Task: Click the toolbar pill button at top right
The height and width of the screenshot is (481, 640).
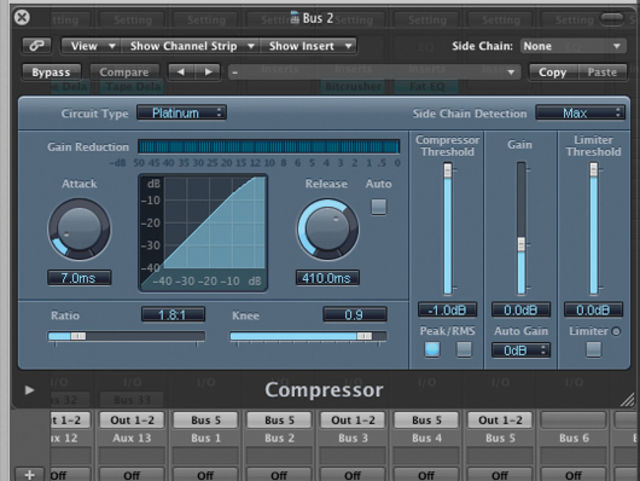Action: pyautogui.click(x=612, y=18)
